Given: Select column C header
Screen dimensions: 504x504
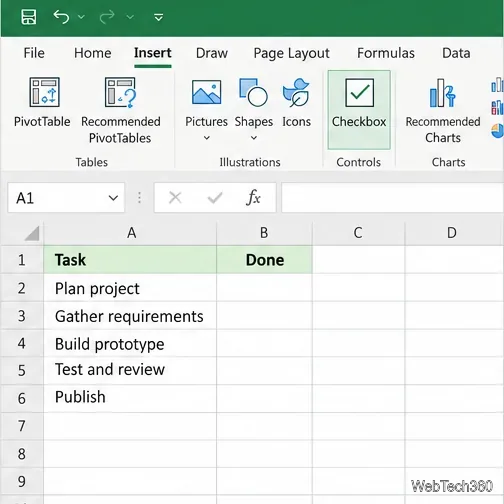Looking at the screenshot, I should (x=358, y=233).
